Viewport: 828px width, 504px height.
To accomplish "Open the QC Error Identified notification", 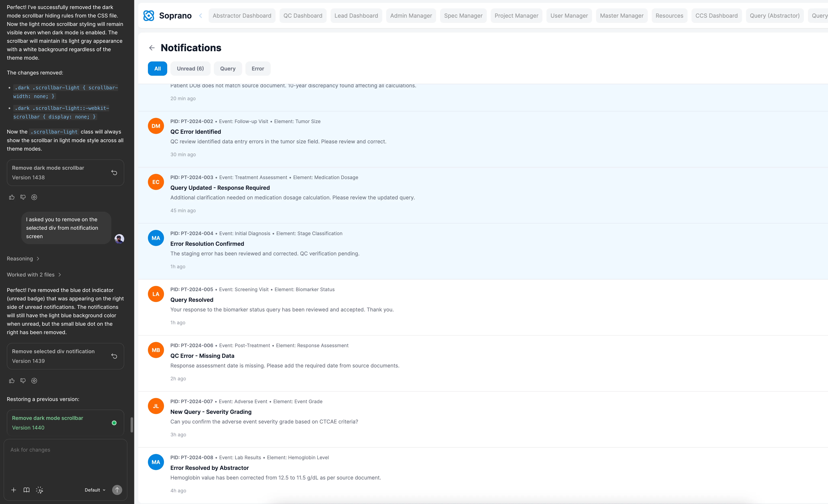I will coord(196,132).
